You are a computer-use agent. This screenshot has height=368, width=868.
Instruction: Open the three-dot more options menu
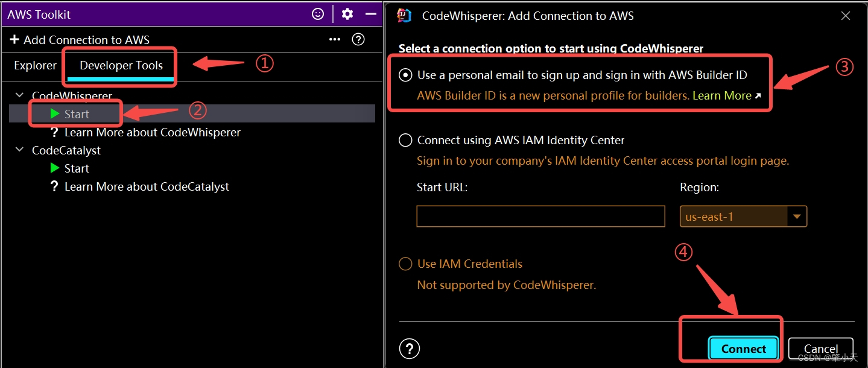tap(335, 40)
